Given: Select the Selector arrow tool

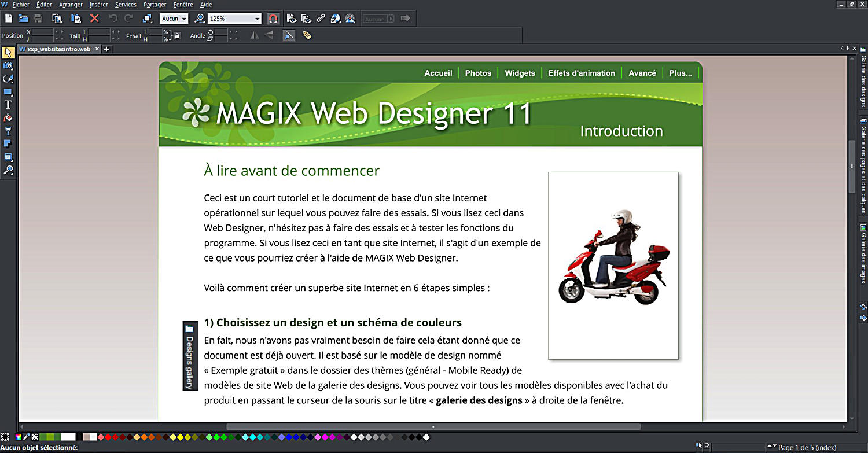Looking at the screenshot, I should click(x=8, y=53).
